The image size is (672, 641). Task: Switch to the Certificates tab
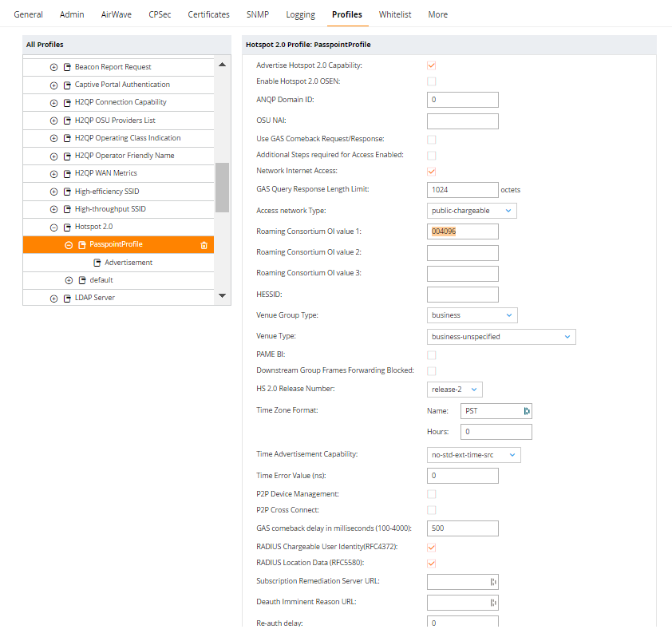(209, 14)
